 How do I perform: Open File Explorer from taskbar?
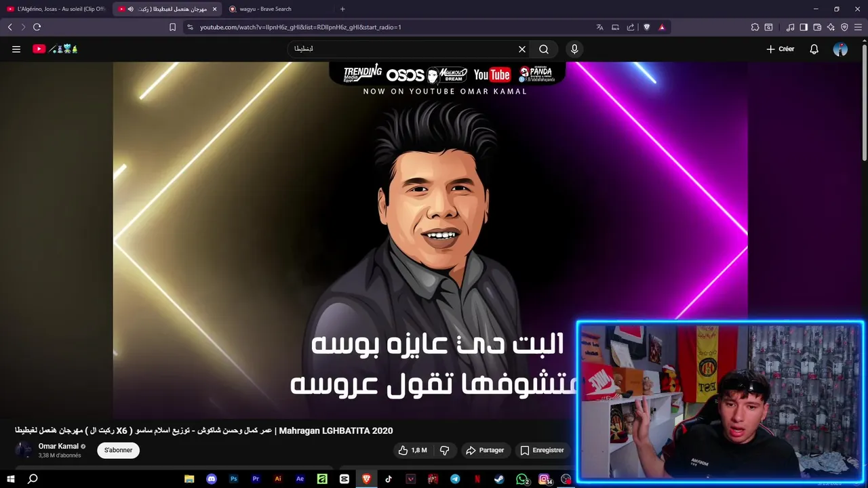(x=189, y=479)
